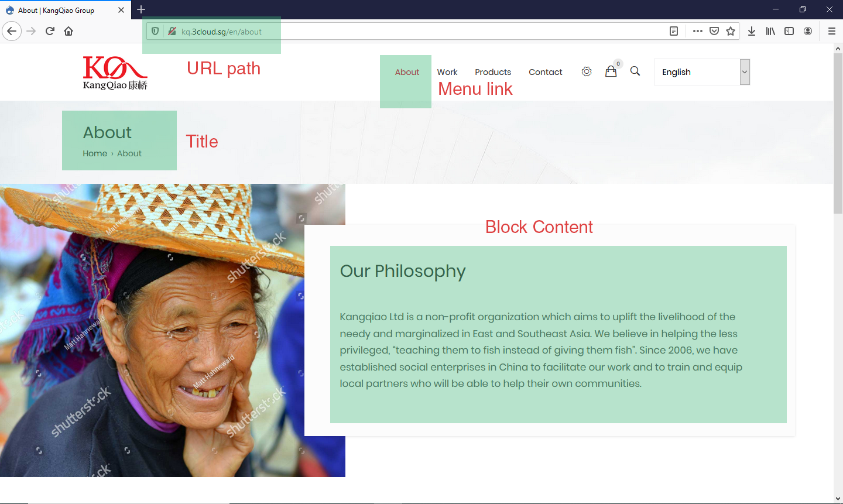
Task: Open page actions three-dot menu
Action: point(698,31)
